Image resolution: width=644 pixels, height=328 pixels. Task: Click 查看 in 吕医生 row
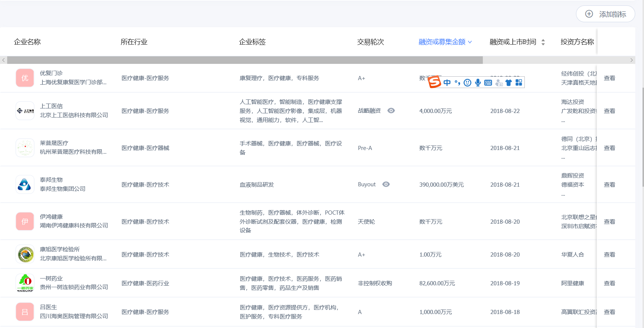[x=609, y=312]
